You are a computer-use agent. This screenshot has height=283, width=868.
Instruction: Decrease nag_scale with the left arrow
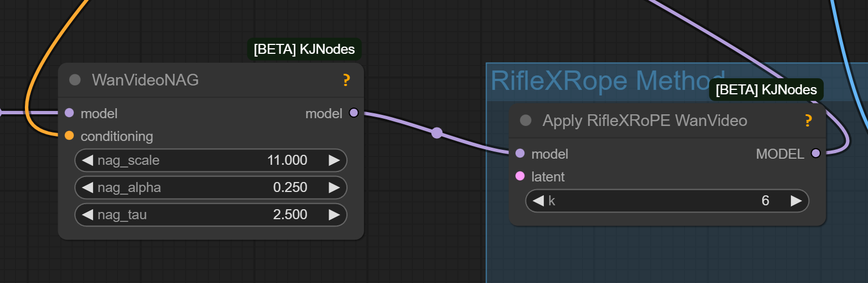(87, 160)
